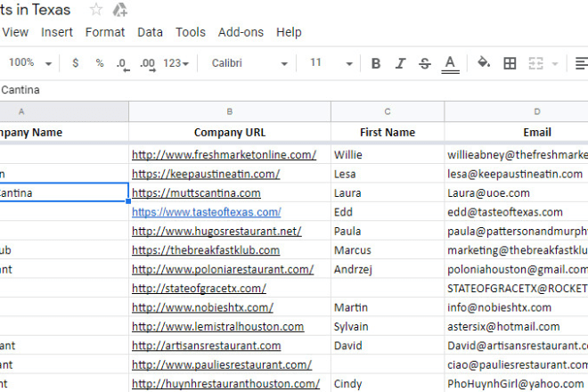Select the cell containing Martin
Viewport: 588px width, 392px height.
click(x=388, y=307)
